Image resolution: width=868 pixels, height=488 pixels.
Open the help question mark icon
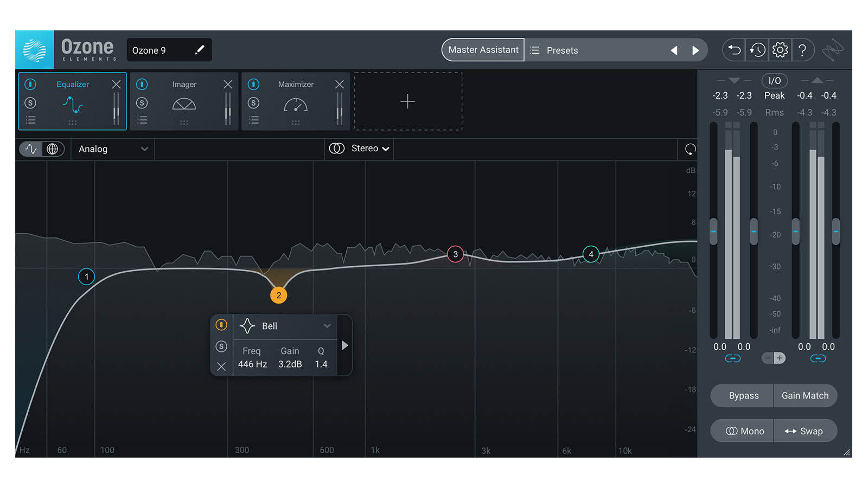pos(802,50)
